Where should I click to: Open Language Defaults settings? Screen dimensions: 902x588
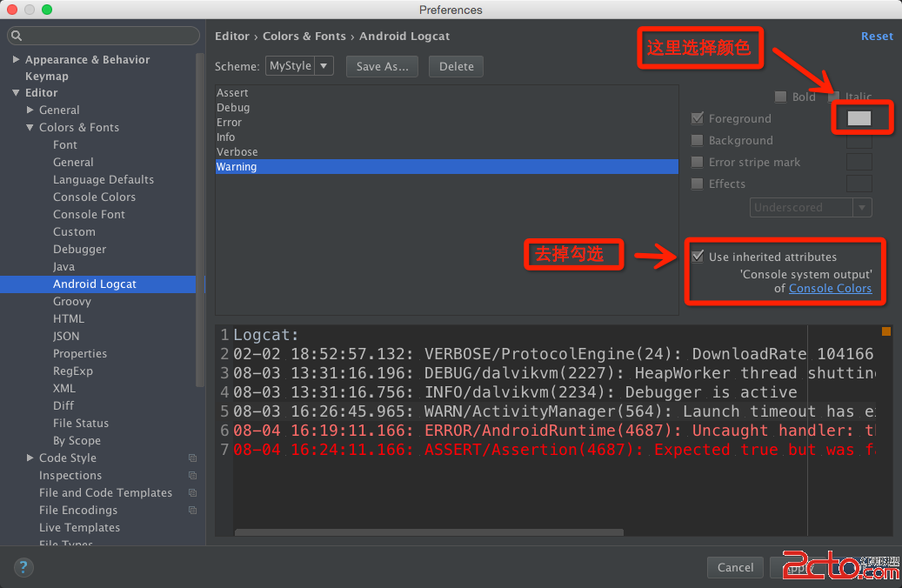point(104,179)
